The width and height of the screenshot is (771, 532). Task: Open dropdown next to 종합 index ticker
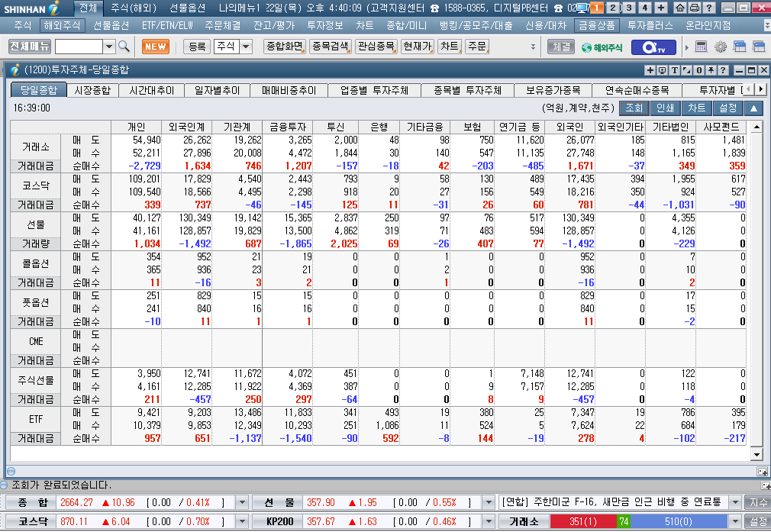[x=242, y=502]
